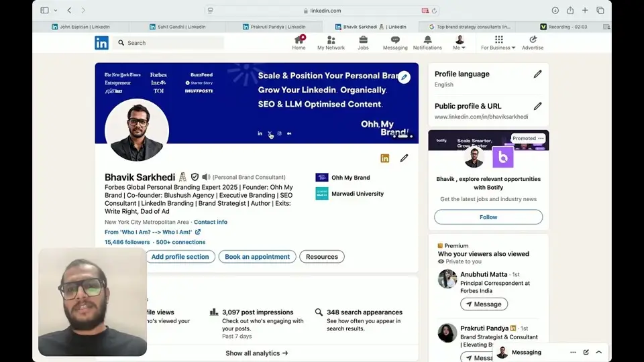This screenshot has height=362, width=644.
Task: Reload the page with refresh icon
Action: click(x=434, y=11)
